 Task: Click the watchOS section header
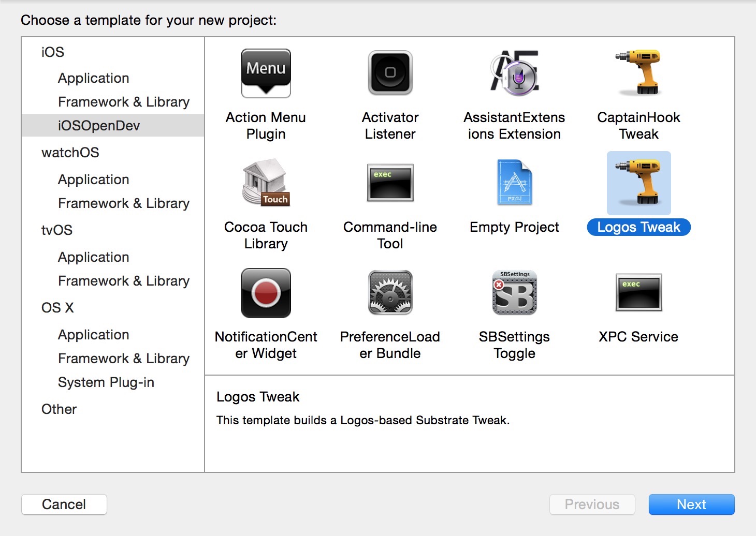pyautogui.click(x=70, y=153)
